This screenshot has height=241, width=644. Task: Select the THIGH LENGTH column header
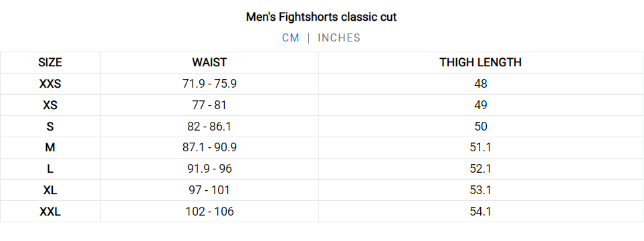[481, 62]
